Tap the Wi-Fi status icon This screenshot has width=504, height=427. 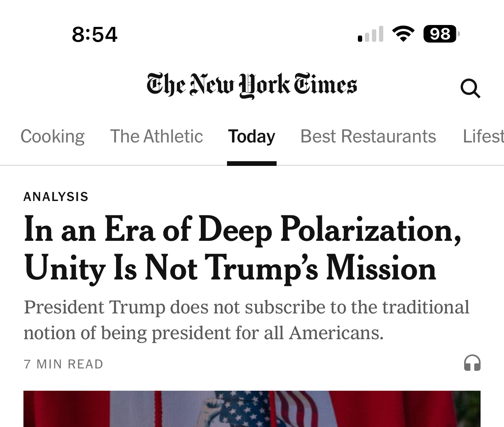pos(403,34)
